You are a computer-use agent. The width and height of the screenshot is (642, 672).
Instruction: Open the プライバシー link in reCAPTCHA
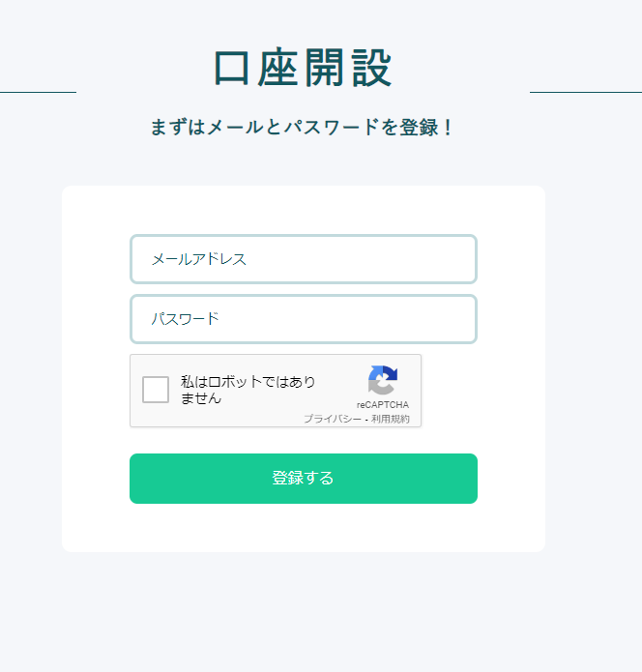pyautogui.click(x=332, y=419)
